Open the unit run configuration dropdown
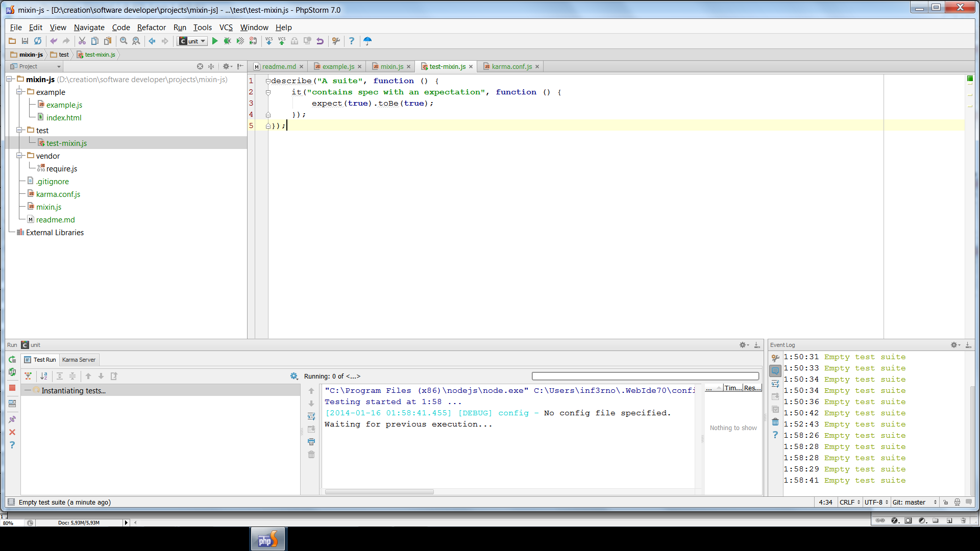Screen dimensions: 980x551 (x=192, y=41)
